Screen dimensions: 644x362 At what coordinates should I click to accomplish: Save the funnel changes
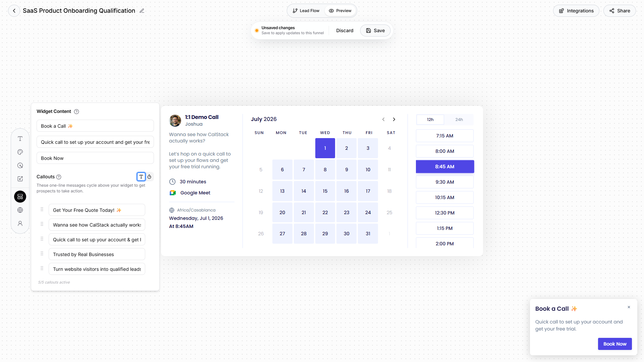click(375, 31)
